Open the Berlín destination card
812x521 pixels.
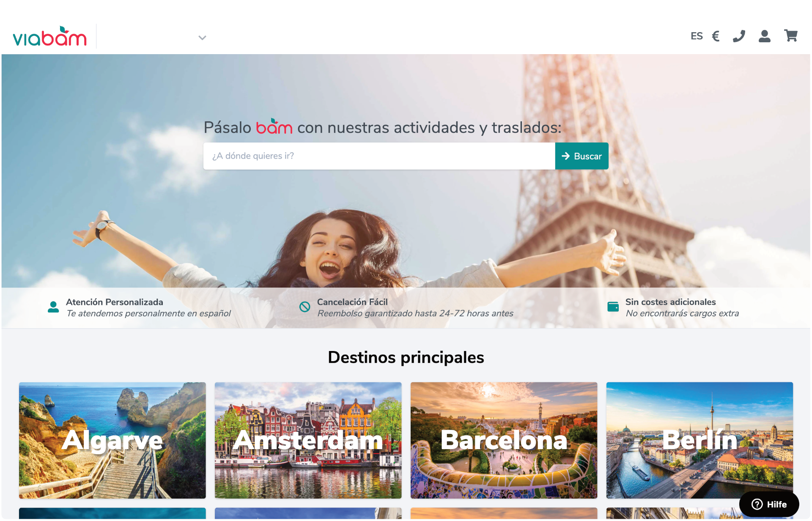coord(700,440)
